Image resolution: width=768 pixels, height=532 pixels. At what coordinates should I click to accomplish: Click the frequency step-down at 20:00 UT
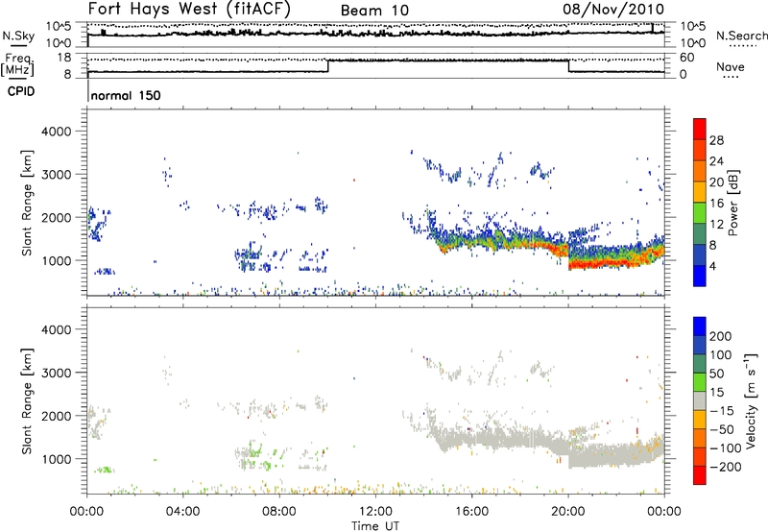(x=568, y=66)
